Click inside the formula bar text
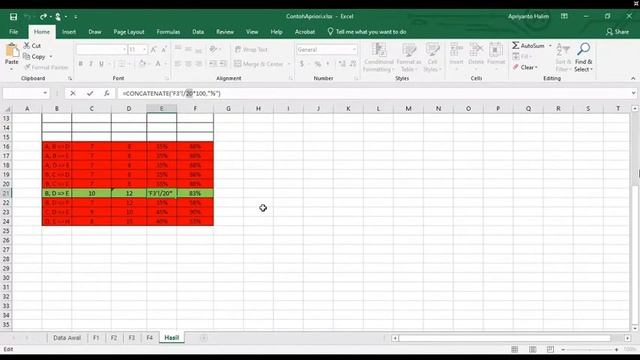Image resolution: width=640 pixels, height=360 pixels. pyautogui.click(x=171, y=93)
